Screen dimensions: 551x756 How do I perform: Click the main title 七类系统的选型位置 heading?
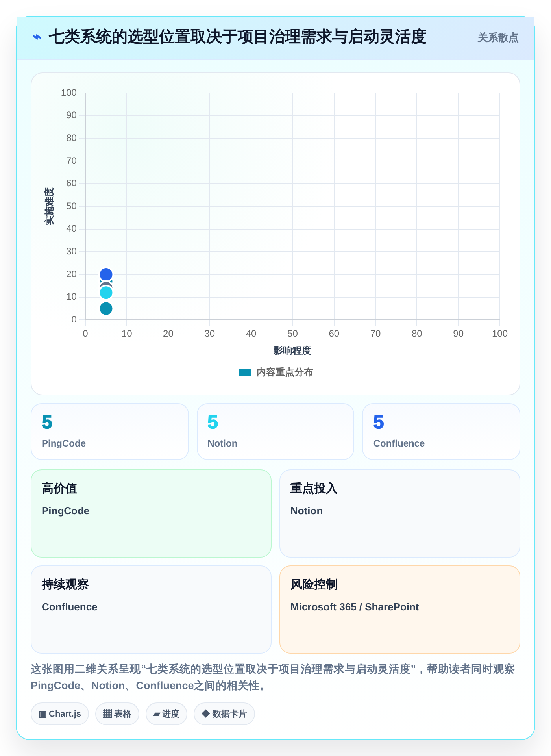[x=237, y=37]
